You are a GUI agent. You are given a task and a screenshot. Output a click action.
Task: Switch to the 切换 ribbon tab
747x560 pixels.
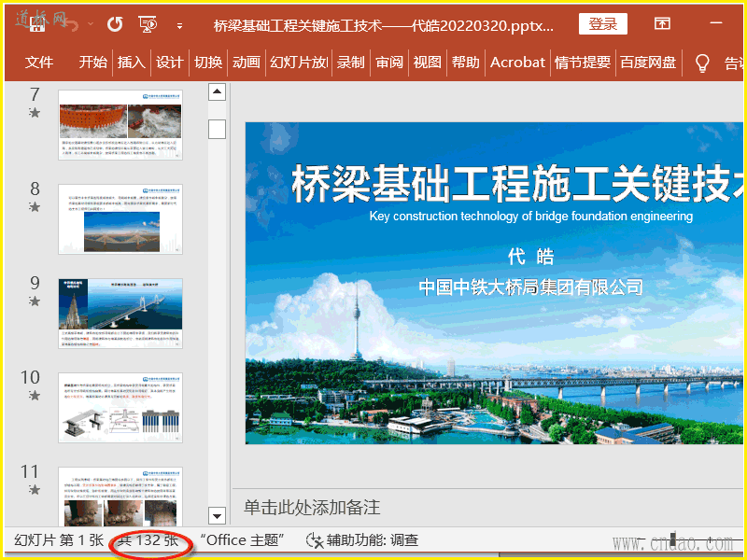pyautogui.click(x=208, y=62)
